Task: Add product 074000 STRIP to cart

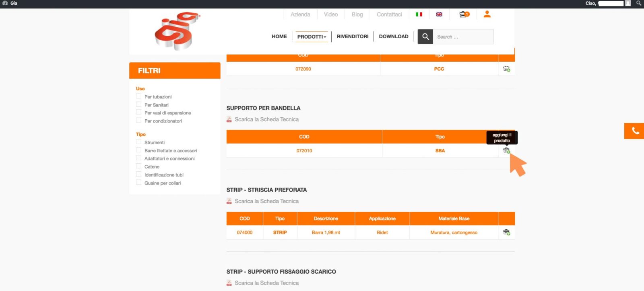Action: (507, 233)
